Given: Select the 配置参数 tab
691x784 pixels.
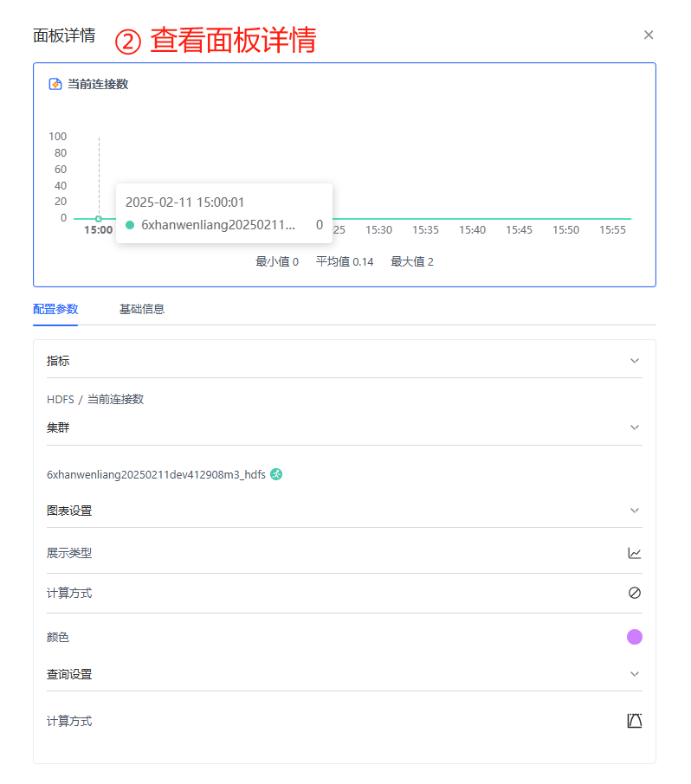Looking at the screenshot, I should tap(55, 309).
